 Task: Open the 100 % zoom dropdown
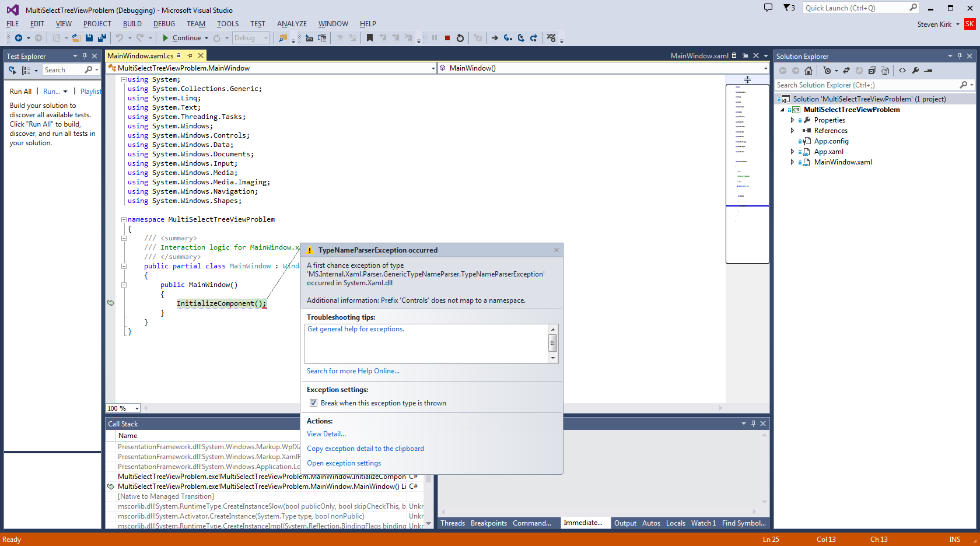tap(137, 408)
